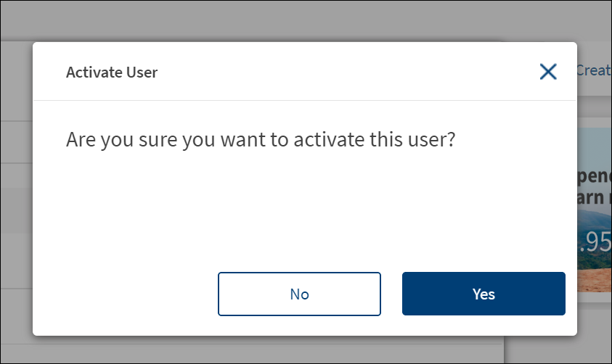
Task: Close the Activate User dialog with the X
Action: pos(548,71)
